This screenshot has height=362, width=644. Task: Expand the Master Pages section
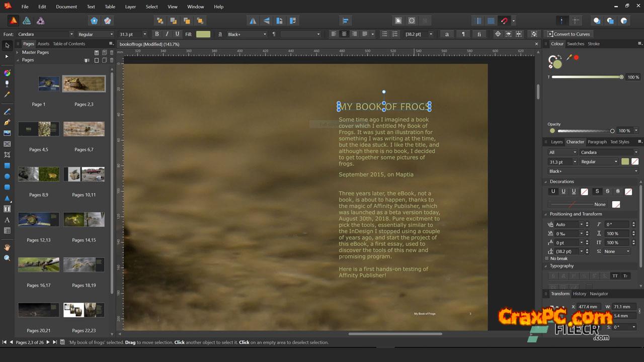[18, 52]
